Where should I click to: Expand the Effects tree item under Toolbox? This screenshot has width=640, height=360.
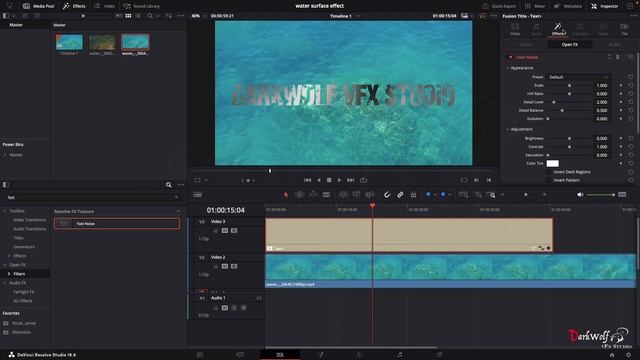(9, 256)
